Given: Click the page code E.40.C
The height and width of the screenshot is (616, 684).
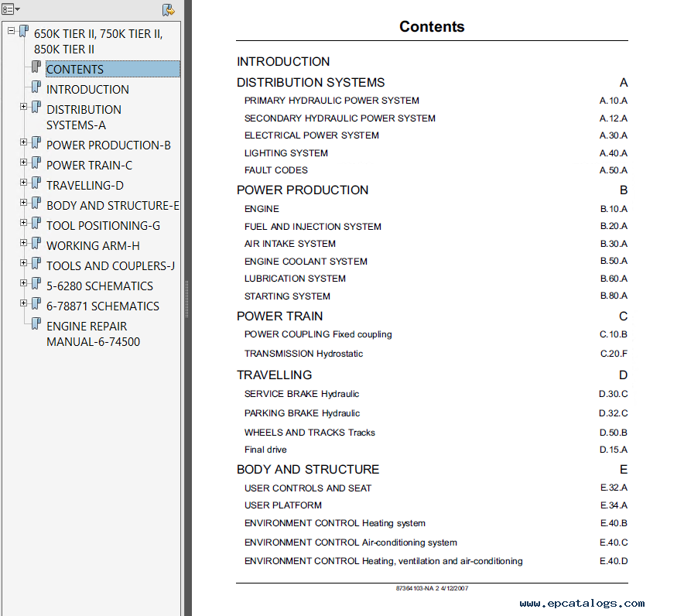Looking at the screenshot, I should pos(614,542).
